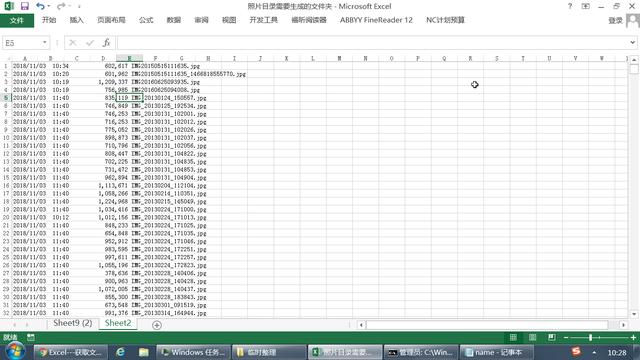Select the IMG20150515111635_1466818555770.jpg cell
Viewport: 640px width, 360px height.
[x=189, y=74]
